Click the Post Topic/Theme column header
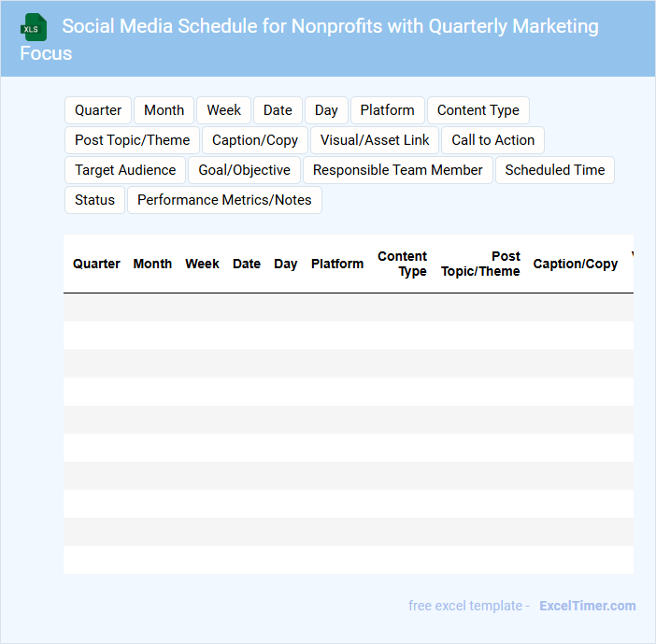The image size is (656, 644). (480, 264)
